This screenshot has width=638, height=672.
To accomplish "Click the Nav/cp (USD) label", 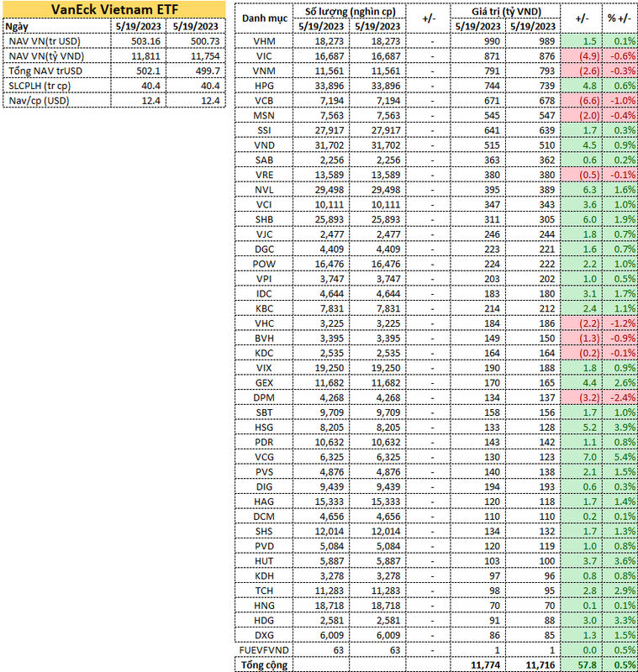I will click(x=39, y=101).
